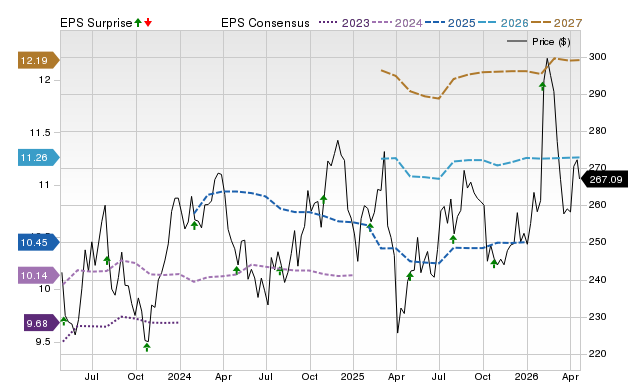Click the 12.19 EPS value tag for 2027
The width and height of the screenshot is (640, 382).
pyautogui.click(x=38, y=60)
